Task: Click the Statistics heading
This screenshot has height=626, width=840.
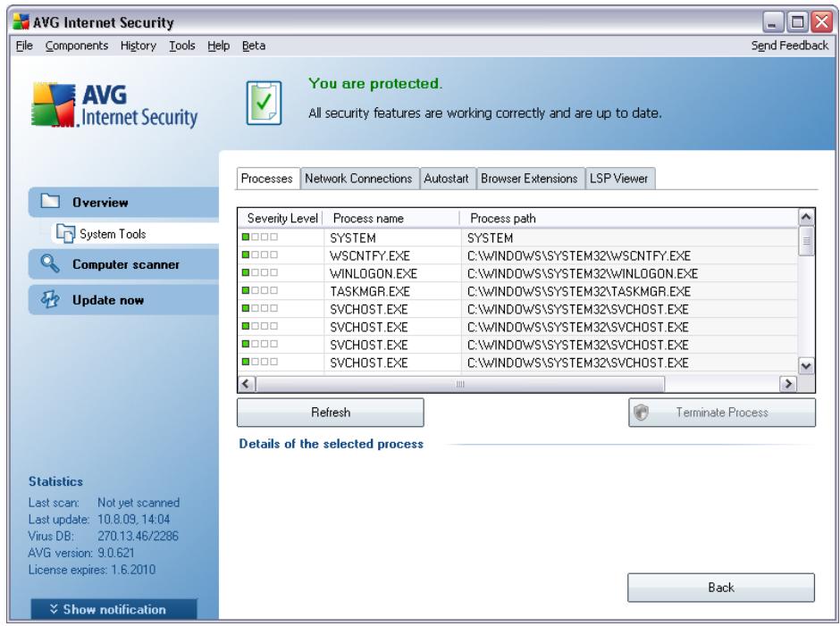Action: (x=55, y=480)
